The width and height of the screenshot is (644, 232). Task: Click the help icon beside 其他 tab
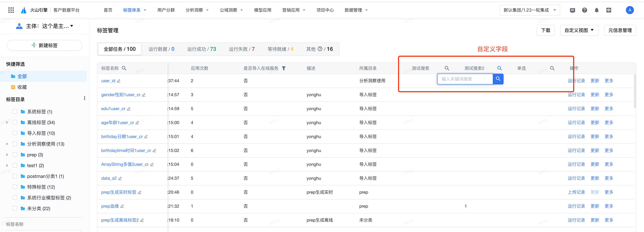[x=320, y=49]
